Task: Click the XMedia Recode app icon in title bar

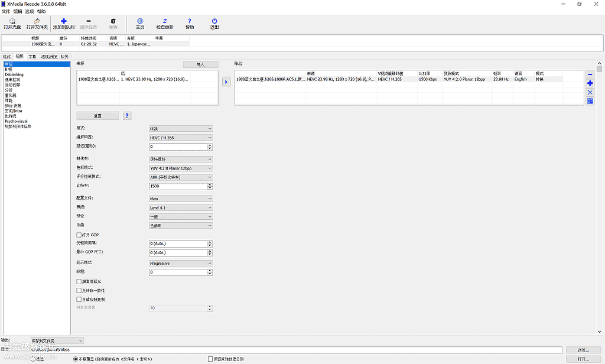Action: (x=4, y=4)
